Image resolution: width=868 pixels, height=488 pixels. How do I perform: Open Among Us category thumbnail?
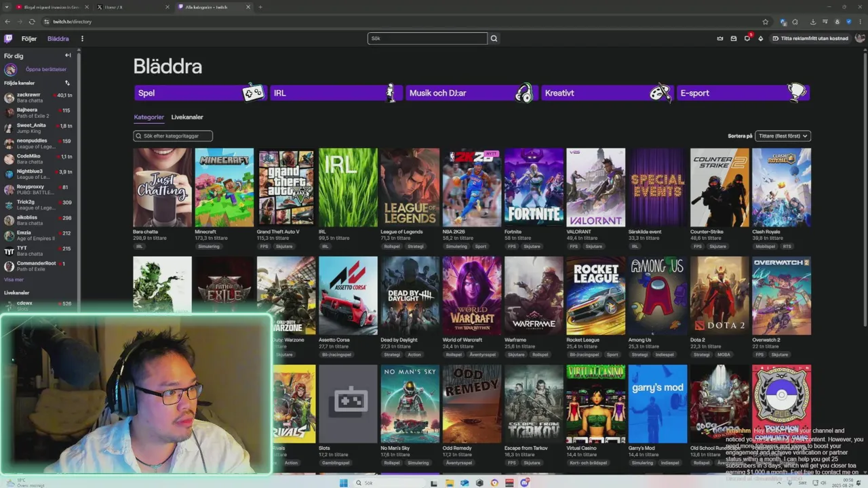pyautogui.click(x=658, y=296)
